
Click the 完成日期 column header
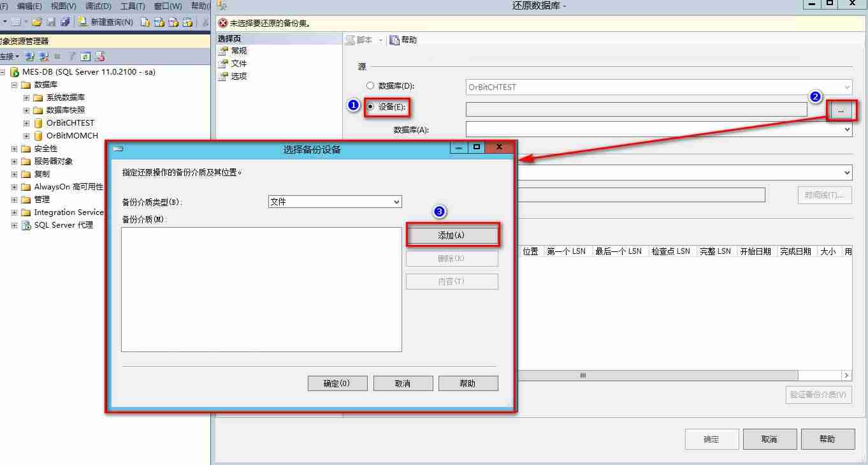(795, 251)
